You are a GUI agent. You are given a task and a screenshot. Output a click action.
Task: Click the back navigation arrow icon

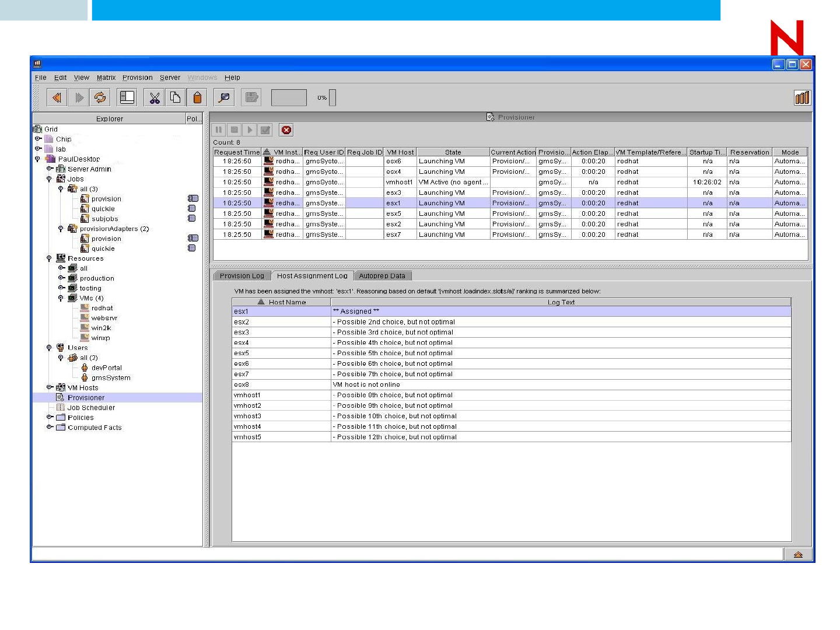point(57,98)
